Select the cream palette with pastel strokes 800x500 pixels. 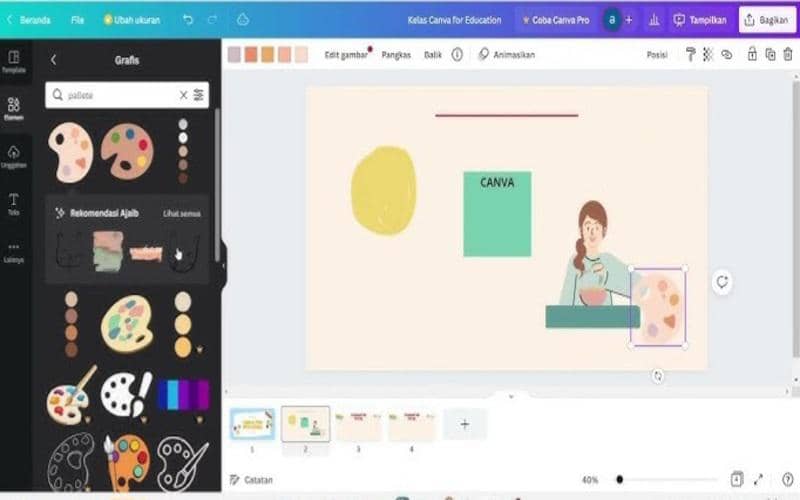127,323
